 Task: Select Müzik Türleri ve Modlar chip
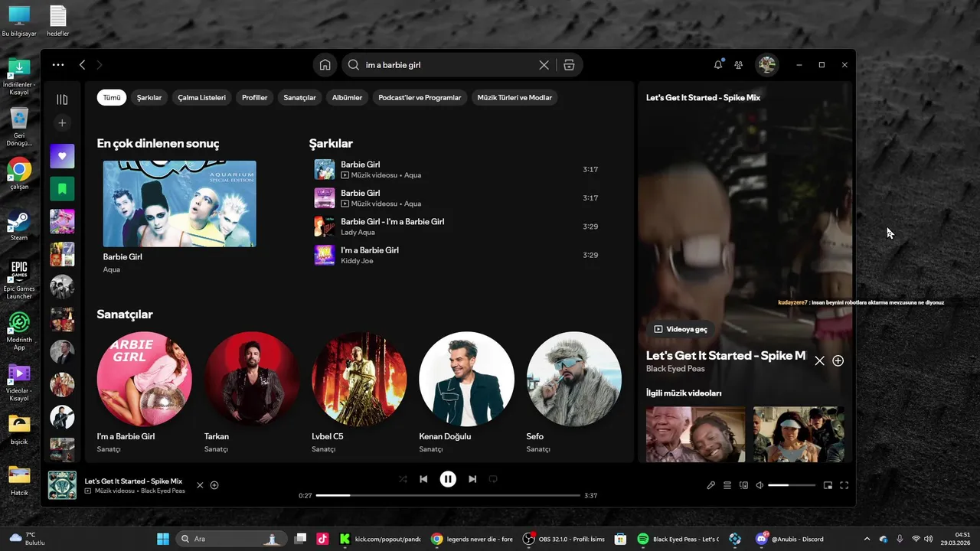point(514,98)
